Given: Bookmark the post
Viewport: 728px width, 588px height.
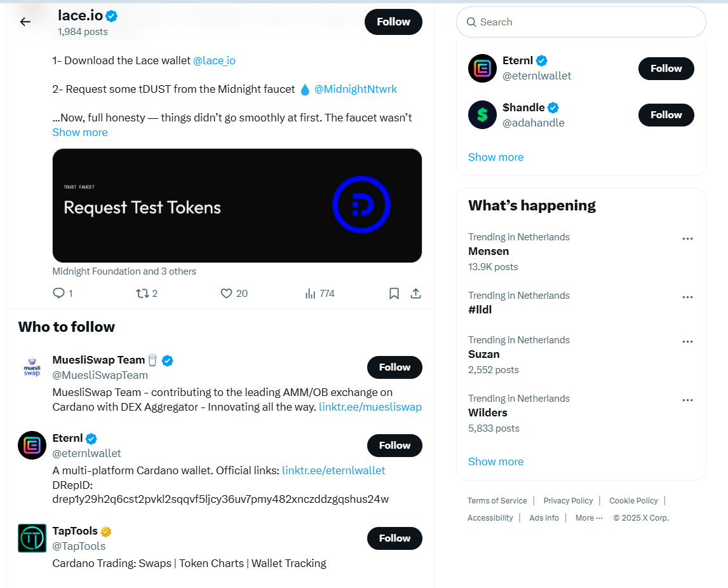Looking at the screenshot, I should (x=394, y=293).
